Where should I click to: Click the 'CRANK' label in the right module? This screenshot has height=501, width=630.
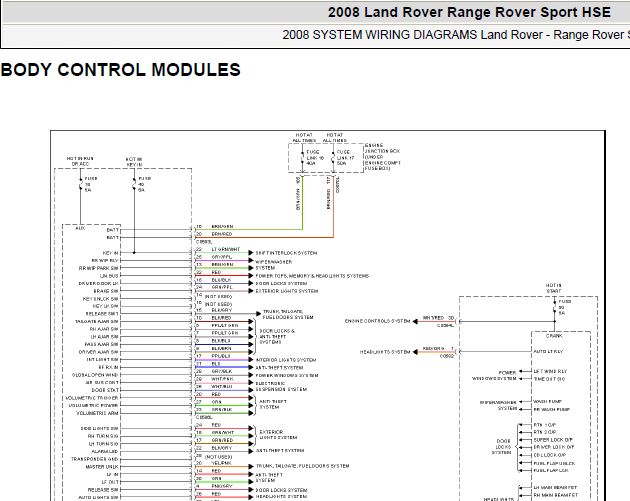554,336
